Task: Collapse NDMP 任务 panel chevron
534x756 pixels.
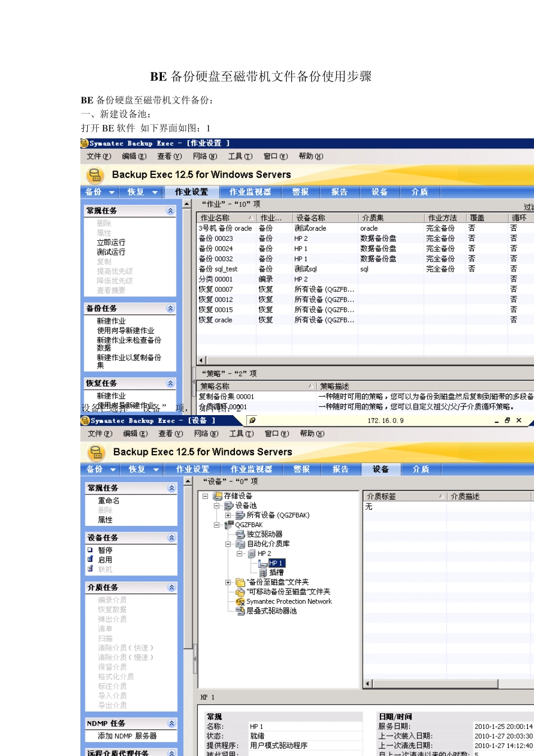Action: pos(171,723)
